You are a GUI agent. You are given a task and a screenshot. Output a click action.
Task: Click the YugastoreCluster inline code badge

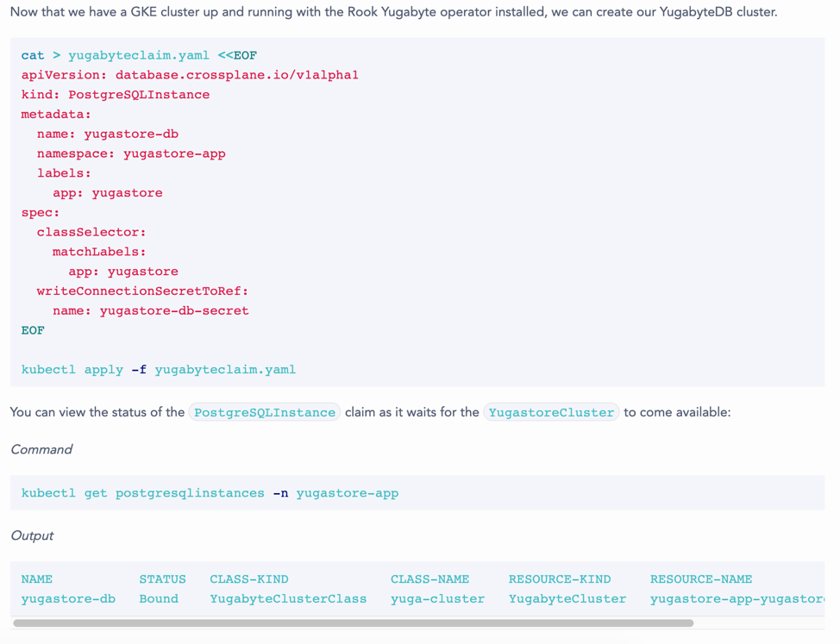551,413
